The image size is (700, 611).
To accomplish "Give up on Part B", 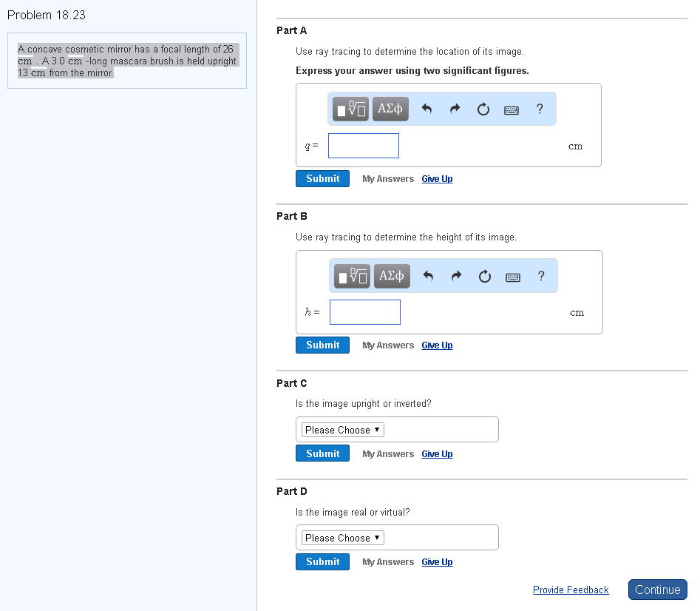I will [x=437, y=345].
